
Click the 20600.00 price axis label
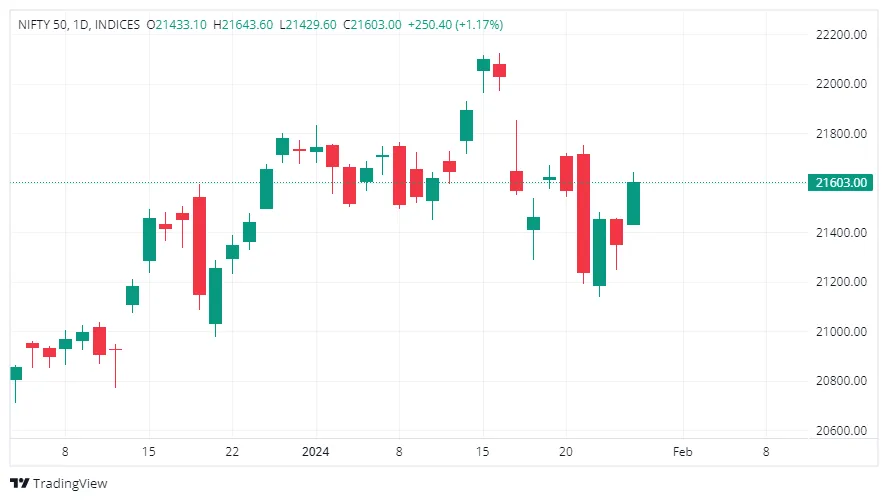tap(842, 431)
